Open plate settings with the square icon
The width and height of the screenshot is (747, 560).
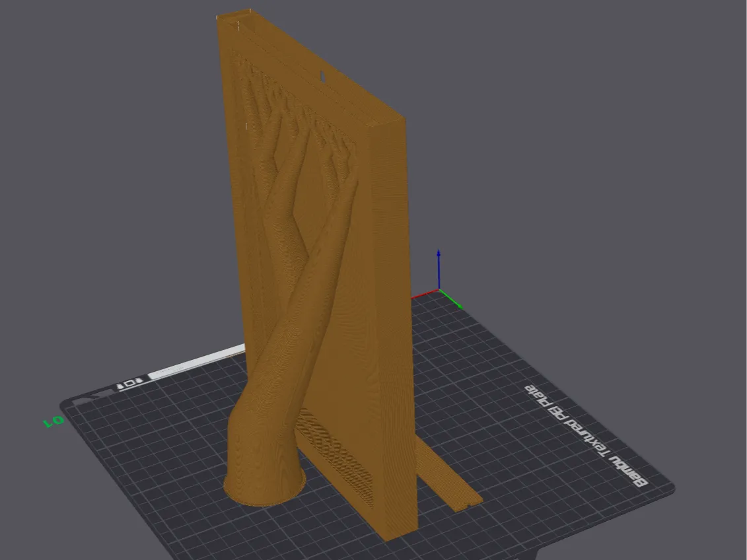[x=129, y=383]
